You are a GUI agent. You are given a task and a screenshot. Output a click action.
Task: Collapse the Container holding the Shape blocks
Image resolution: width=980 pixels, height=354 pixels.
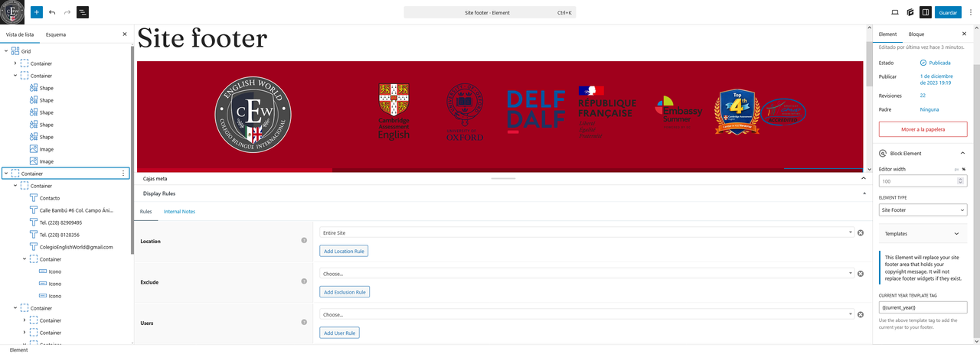tap(15, 76)
